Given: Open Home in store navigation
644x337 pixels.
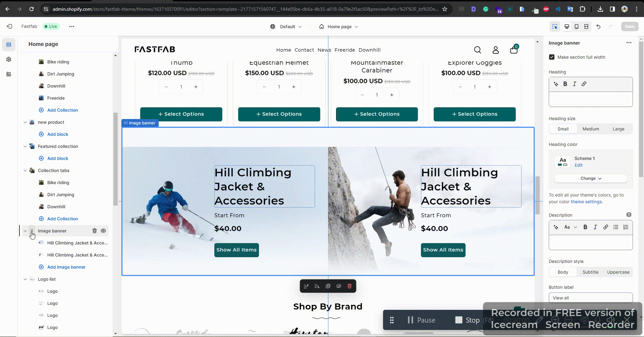Looking at the screenshot, I should coord(283,50).
